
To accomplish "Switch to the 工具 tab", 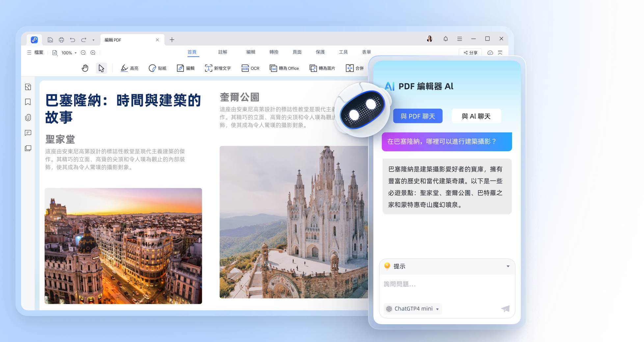I will point(343,52).
